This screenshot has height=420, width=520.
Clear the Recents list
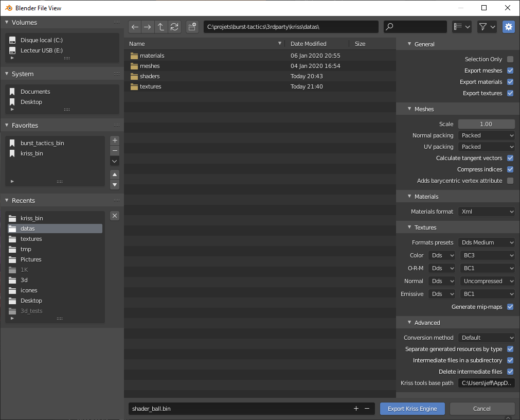(x=115, y=216)
